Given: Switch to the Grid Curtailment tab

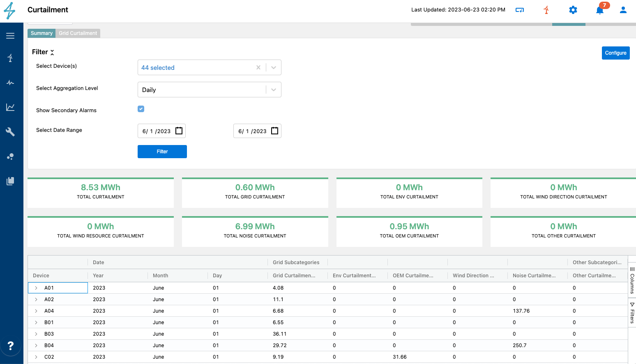Looking at the screenshot, I should pos(78,33).
